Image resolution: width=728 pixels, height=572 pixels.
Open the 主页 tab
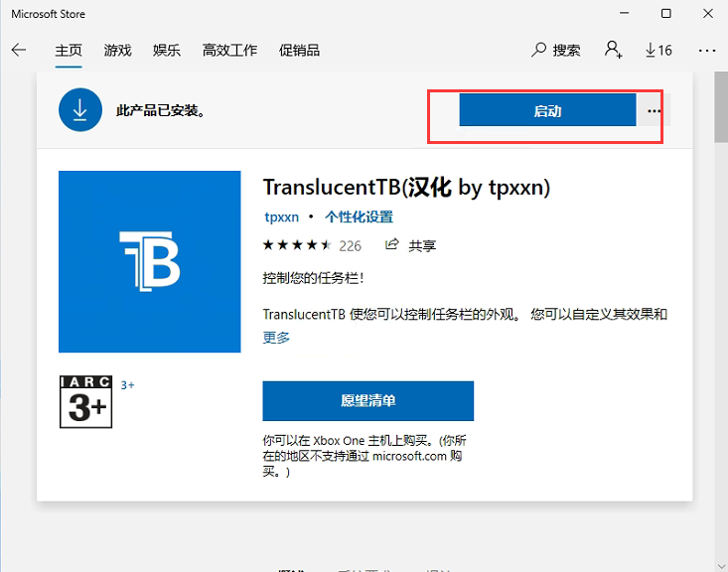pos(69,50)
